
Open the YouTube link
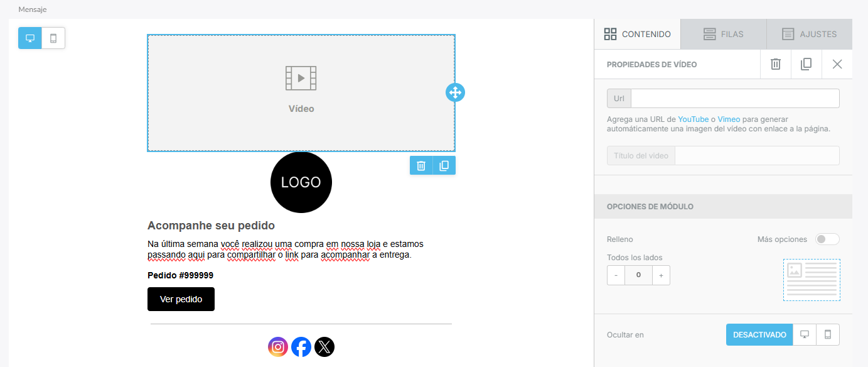tap(694, 119)
